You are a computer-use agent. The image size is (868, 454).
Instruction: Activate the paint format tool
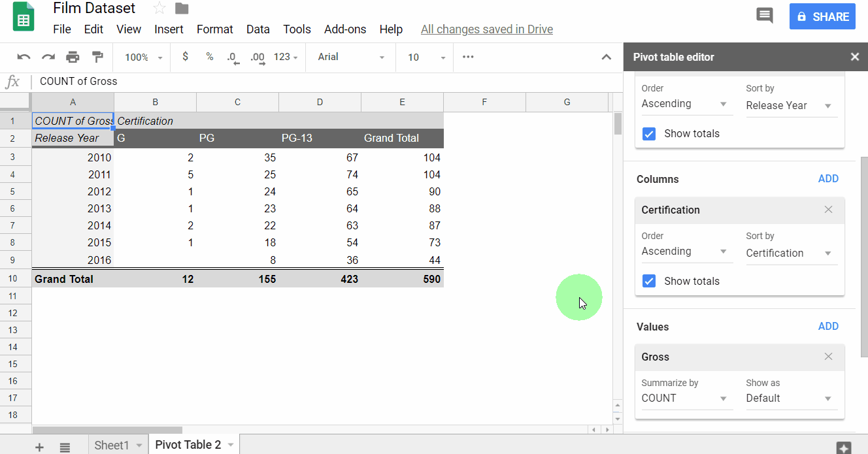(x=97, y=57)
